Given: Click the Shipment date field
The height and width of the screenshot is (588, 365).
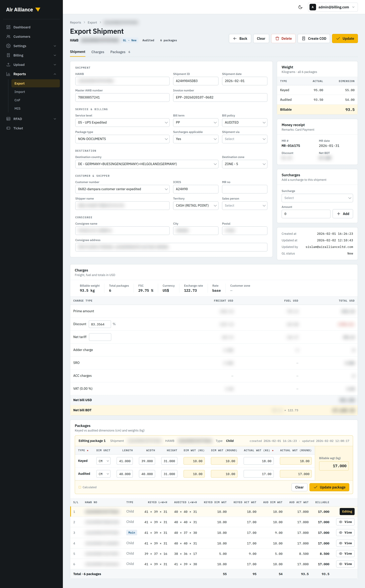Looking at the screenshot, I should [245, 81].
